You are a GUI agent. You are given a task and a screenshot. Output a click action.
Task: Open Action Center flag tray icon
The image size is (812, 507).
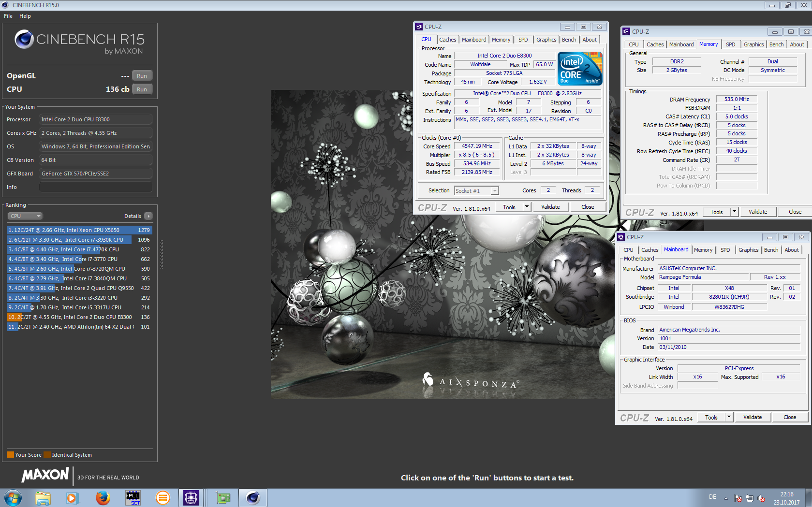pyautogui.click(x=738, y=498)
